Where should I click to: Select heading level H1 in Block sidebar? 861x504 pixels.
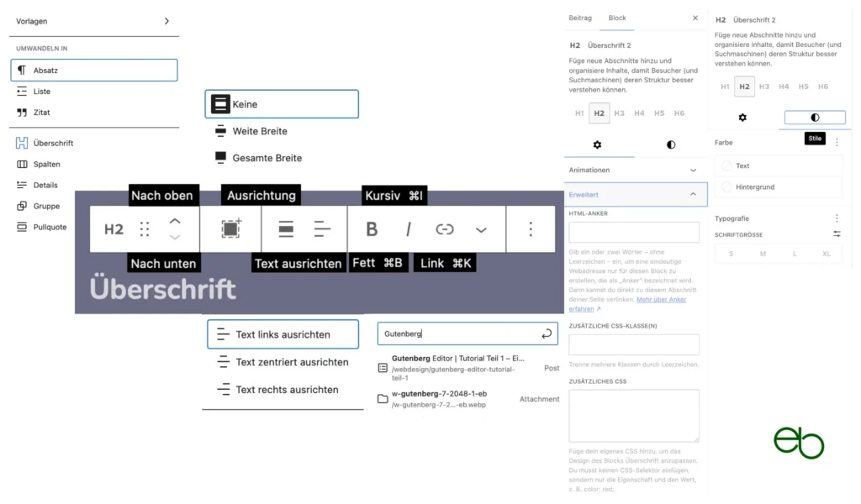pyautogui.click(x=579, y=113)
